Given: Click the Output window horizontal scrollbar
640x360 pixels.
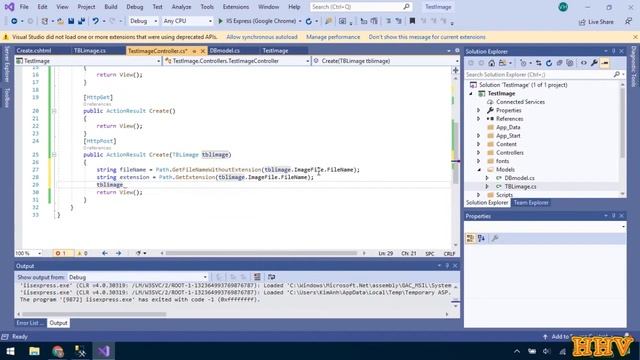Looking at the screenshot, I should pyautogui.click(x=94, y=314).
